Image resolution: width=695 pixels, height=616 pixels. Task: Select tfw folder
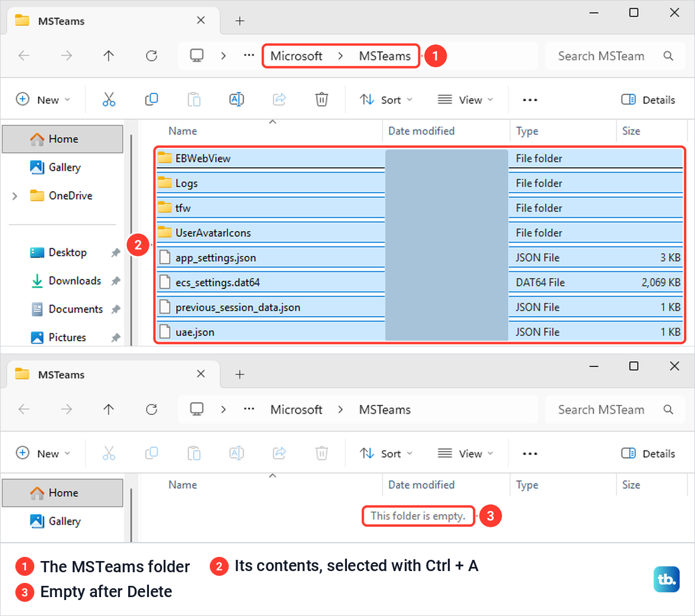pos(420,208)
